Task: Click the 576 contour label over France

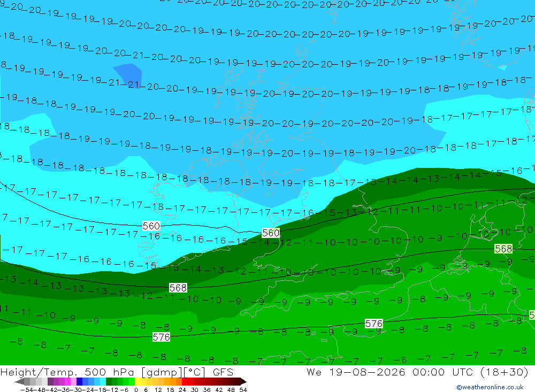Action: tap(374, 324)
